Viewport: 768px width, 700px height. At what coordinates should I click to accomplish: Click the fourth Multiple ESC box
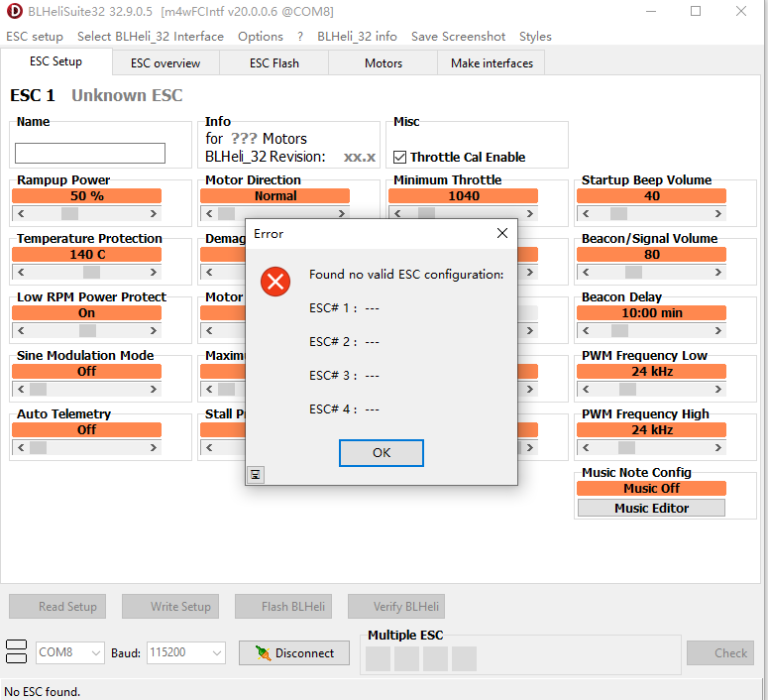coord(465,658)
